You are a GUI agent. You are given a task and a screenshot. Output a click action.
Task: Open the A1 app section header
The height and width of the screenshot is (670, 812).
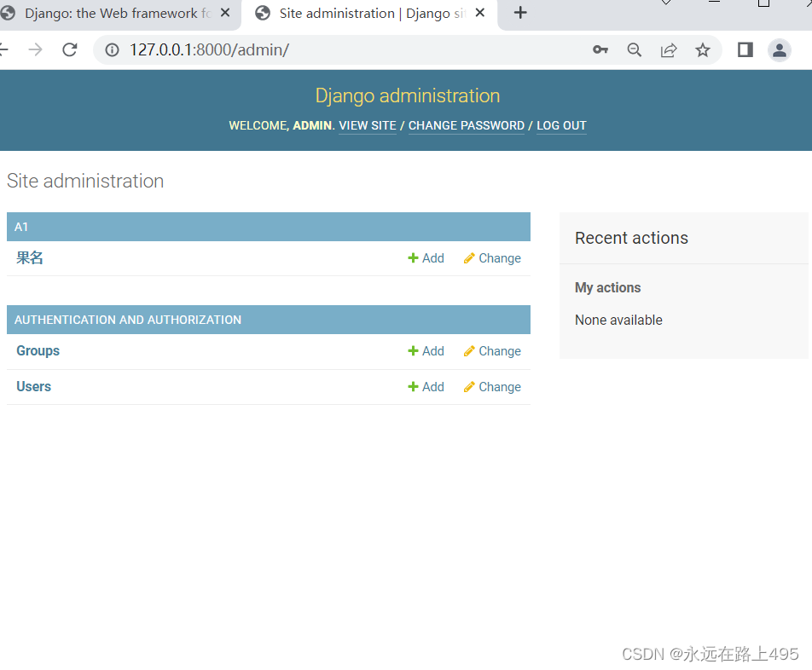tap(21, 227)
